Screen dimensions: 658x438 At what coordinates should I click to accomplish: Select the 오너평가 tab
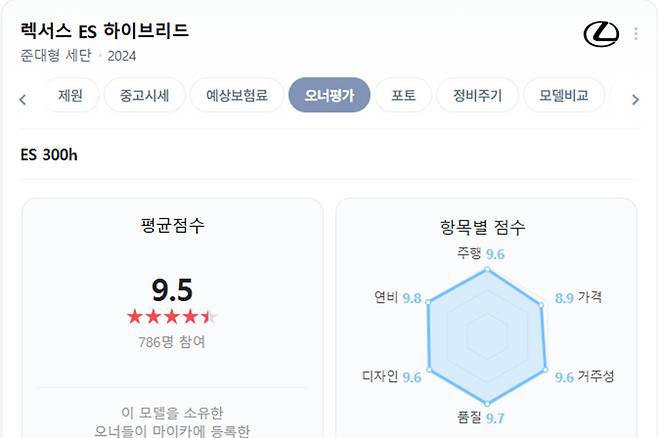click(x=329, y=96)
